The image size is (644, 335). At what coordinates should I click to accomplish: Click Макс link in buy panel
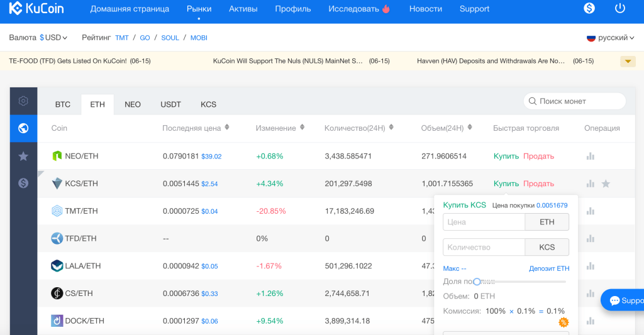455,268
